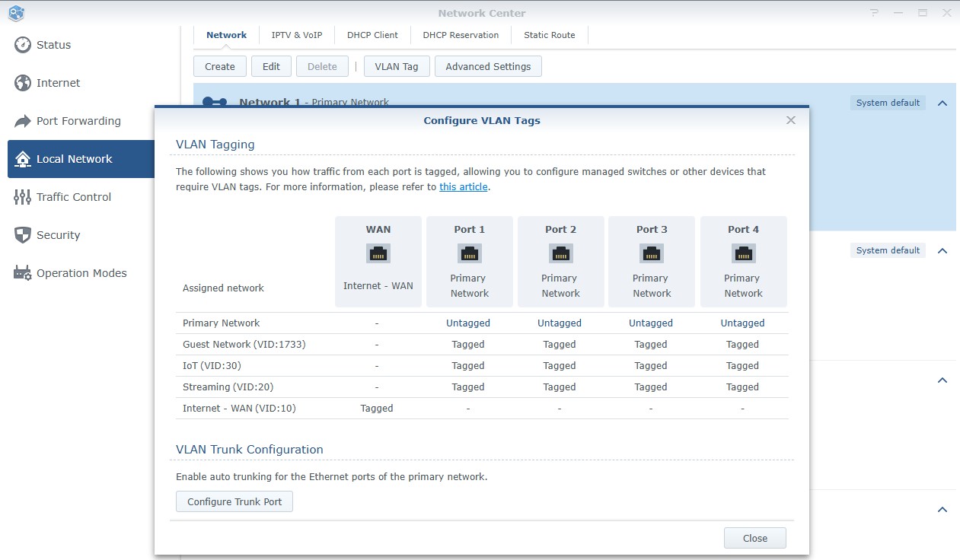
Task: Click the Port 3 ethernet icon
Action: point(652,253)
